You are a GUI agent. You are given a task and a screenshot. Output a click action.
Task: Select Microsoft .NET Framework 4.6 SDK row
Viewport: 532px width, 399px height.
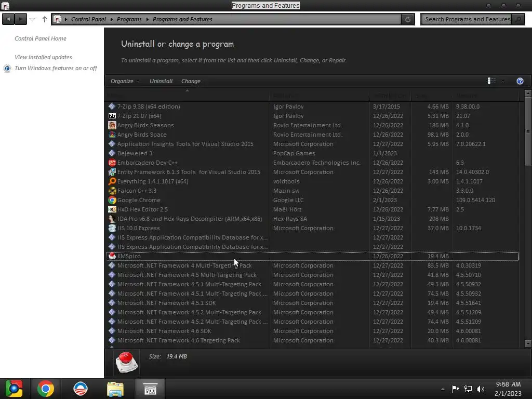[x=313, y=331]
